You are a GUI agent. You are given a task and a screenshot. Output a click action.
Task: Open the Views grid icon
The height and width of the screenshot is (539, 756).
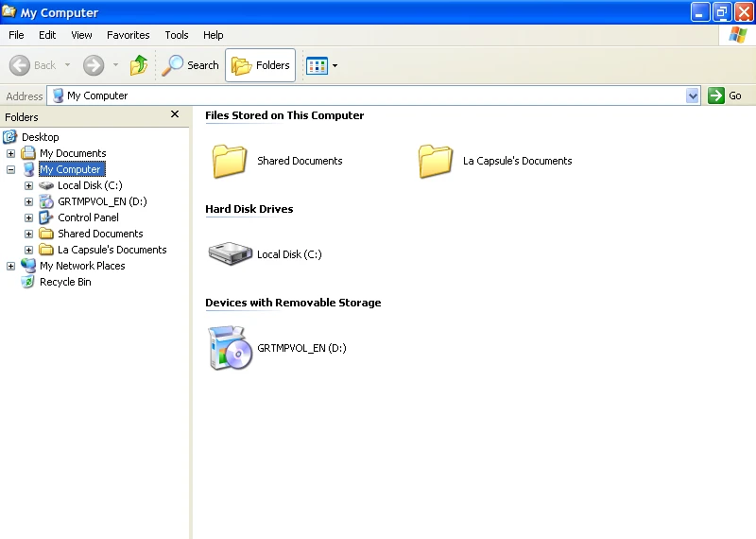pos(318,65)
